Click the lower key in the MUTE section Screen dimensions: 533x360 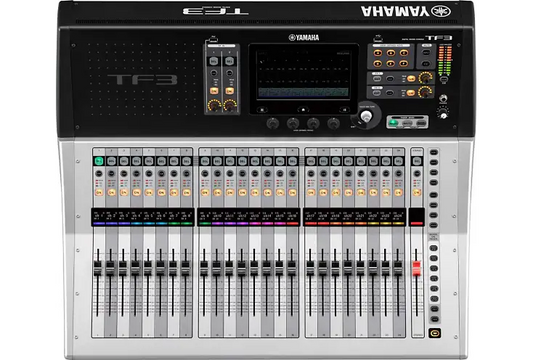tap(426, 63)
